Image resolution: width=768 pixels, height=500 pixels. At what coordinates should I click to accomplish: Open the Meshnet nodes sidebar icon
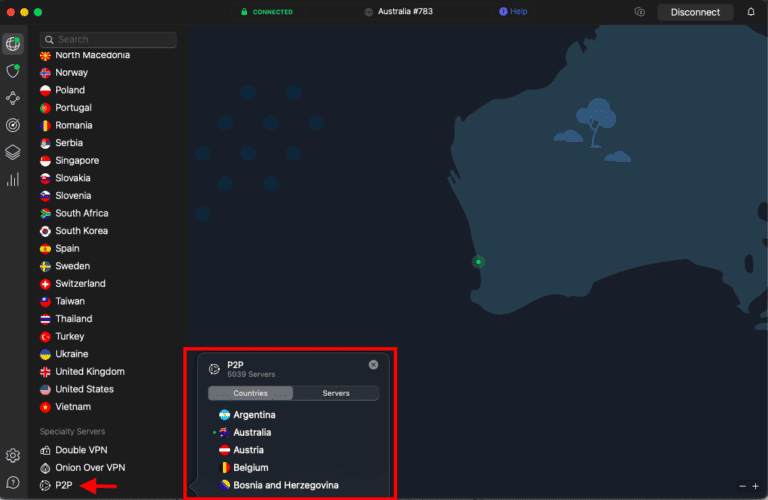coord(13,98)
